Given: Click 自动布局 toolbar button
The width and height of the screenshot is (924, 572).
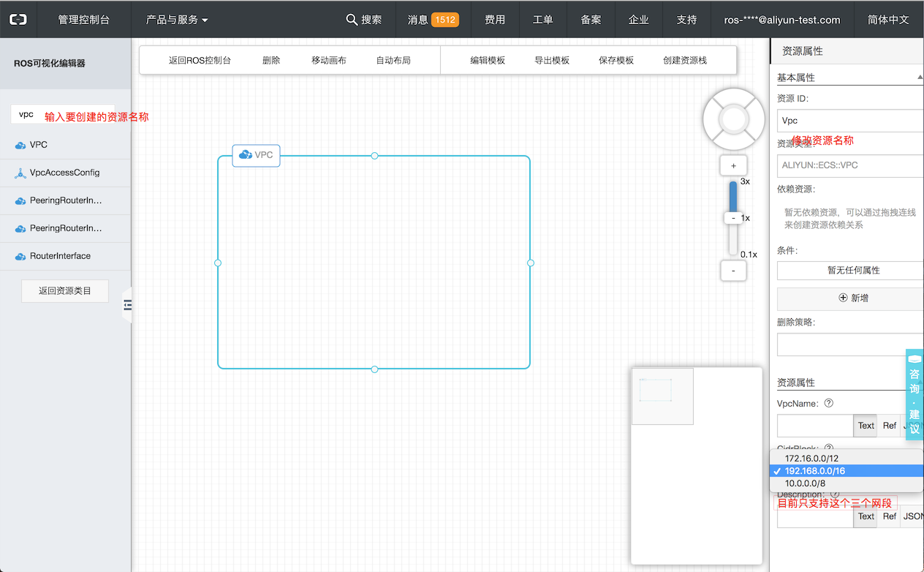Looking at the screenshot, I should point(393,61).
